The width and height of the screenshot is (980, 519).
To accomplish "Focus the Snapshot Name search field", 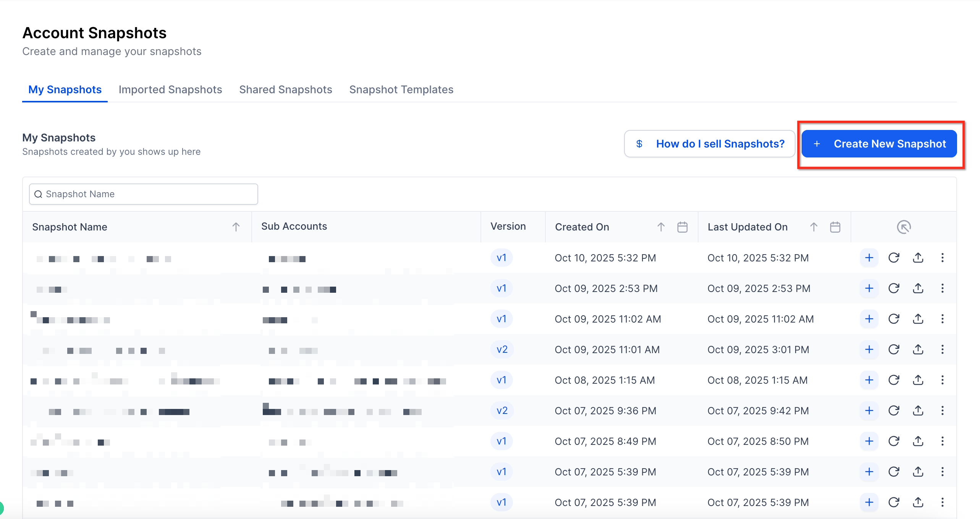I will click(x=144, y=194).
